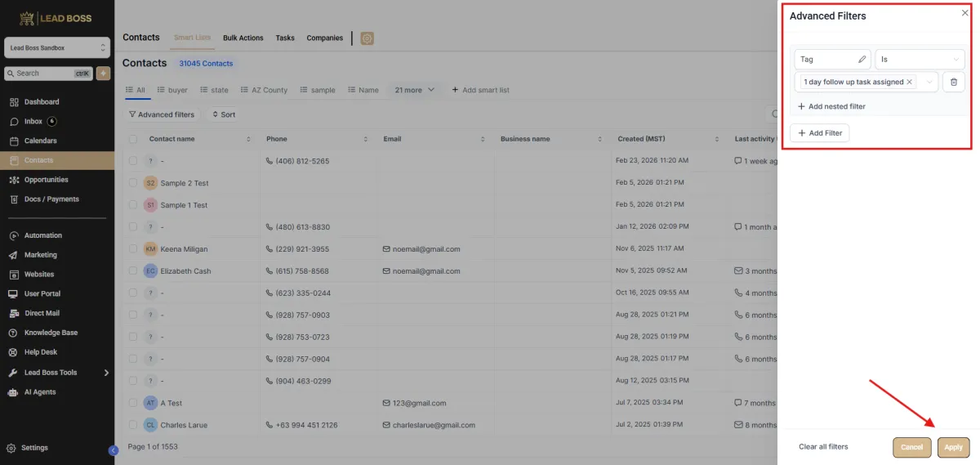The width and height of the screenshot is (980, 465).
Task: Open Opportunities from the sidebar
Action: pos(46,180)
